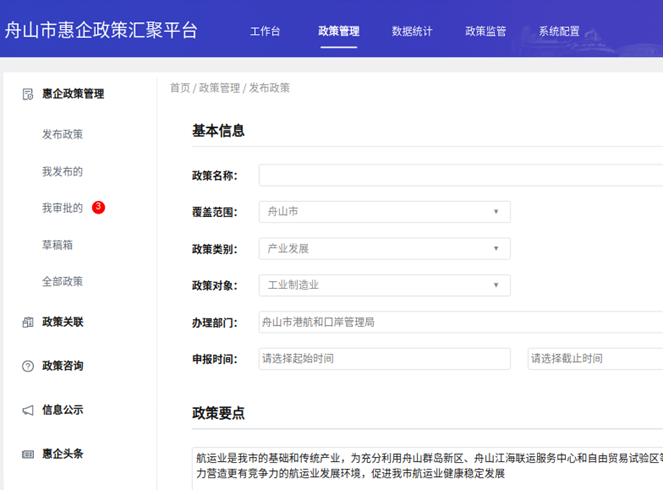Image resolution: width=671 pixels, height=494 pixels.
Task: Click the 政策名称 input field
Action: 462,176
